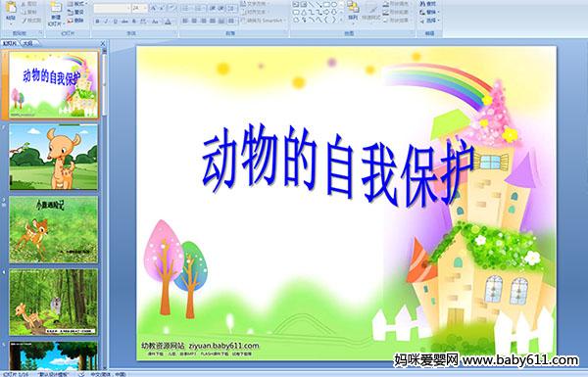Open the Replace (替换) dropdown

coord(430,12)
